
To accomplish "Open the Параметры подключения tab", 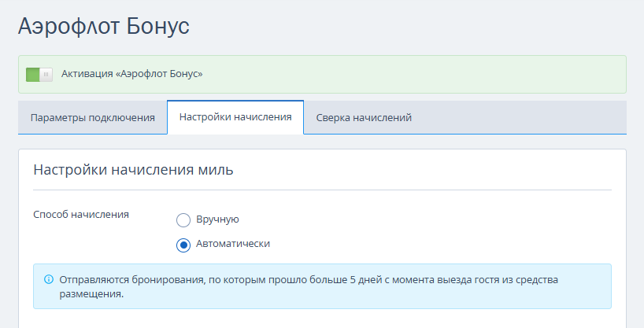I will pos(92,118).
